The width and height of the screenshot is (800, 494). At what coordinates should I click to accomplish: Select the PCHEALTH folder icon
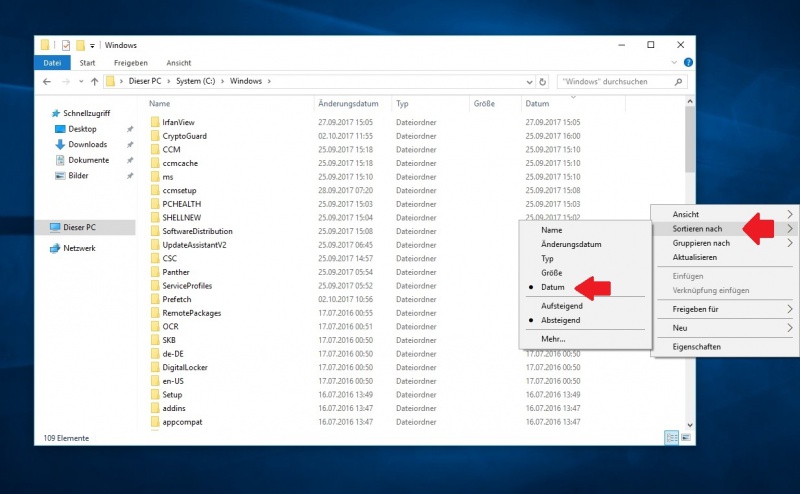coord(155,204)
